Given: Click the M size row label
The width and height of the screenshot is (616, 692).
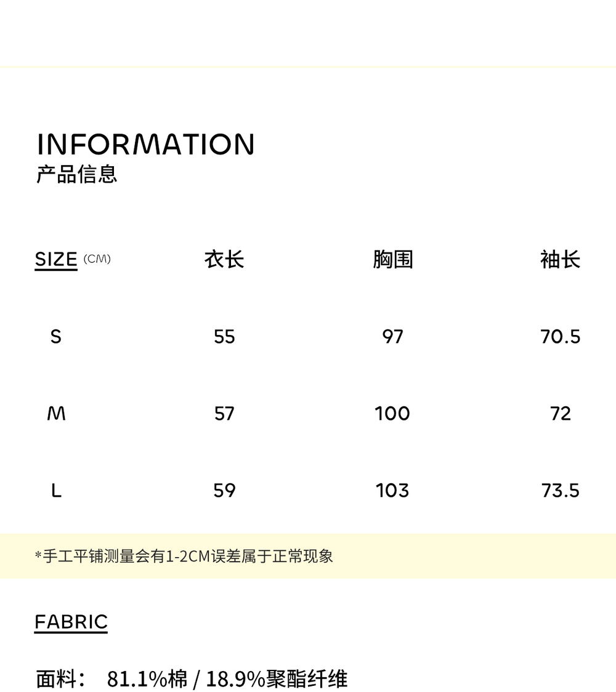Looking at the screenshot, I should (56, 414).
